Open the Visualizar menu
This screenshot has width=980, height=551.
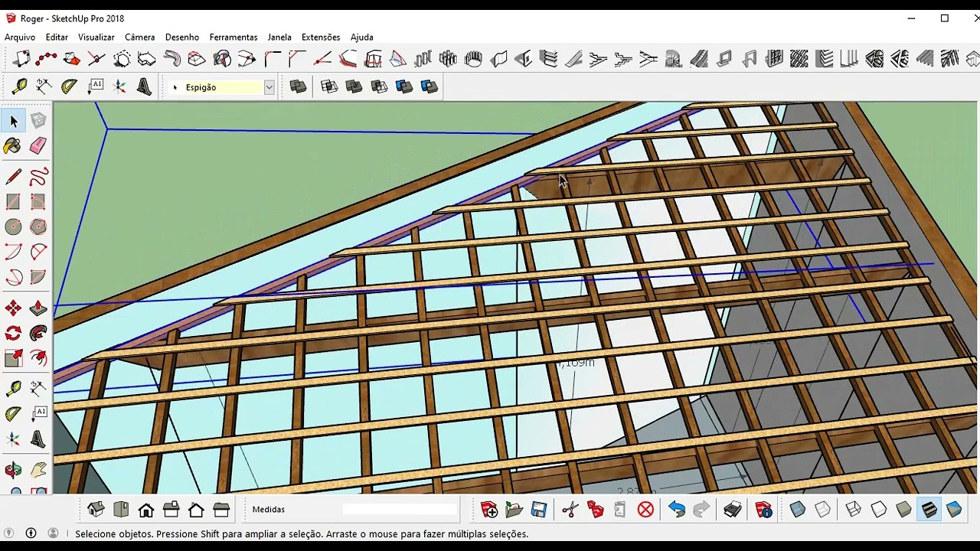(x=96, y=37)
